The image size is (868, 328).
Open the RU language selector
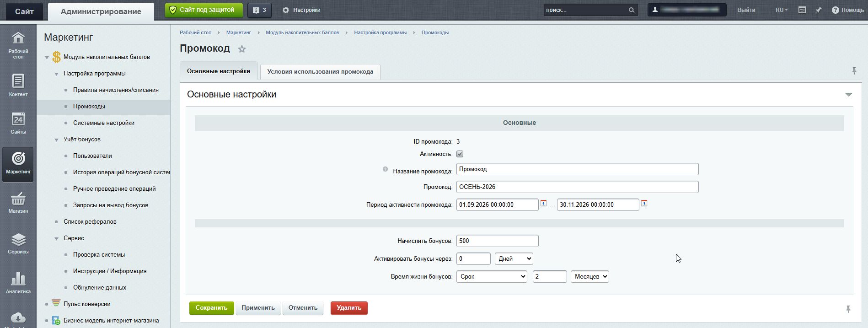[782, 10]
